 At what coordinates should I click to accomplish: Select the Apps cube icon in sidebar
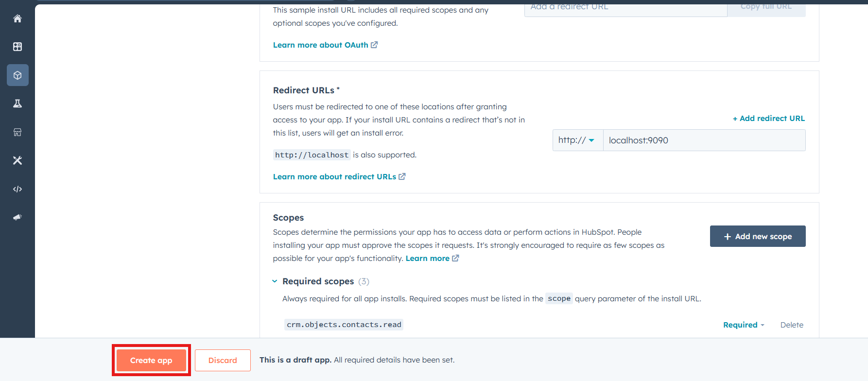[x=17, y=75]
